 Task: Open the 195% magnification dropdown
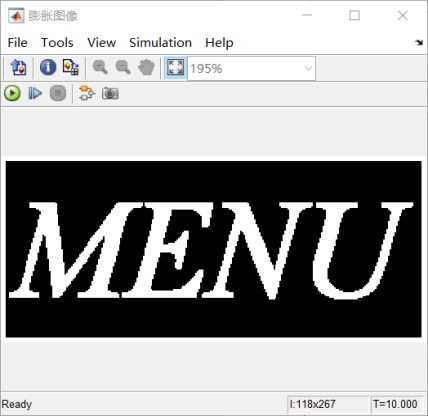pyautogui.click(x=252, y=69)
